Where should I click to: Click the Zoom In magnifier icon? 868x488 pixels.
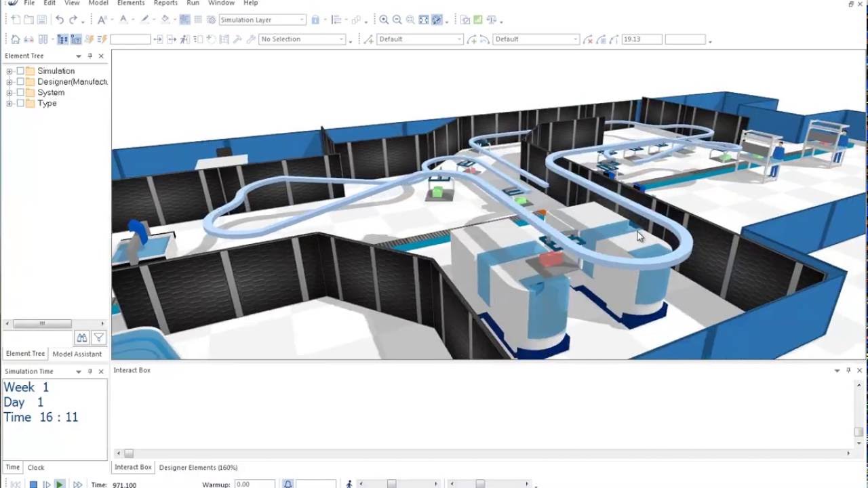384,20
